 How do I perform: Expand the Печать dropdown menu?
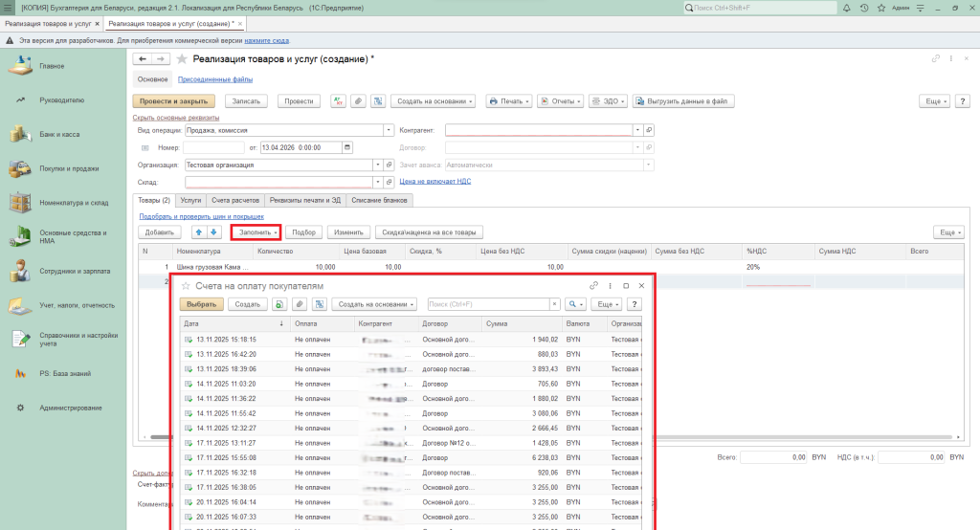click(508, 100)
